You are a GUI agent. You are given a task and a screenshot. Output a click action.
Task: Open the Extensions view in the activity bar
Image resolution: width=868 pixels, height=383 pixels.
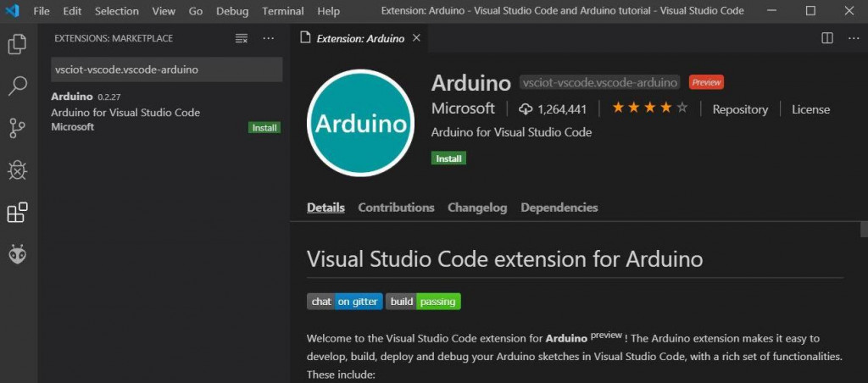click(x=17, y=213)
